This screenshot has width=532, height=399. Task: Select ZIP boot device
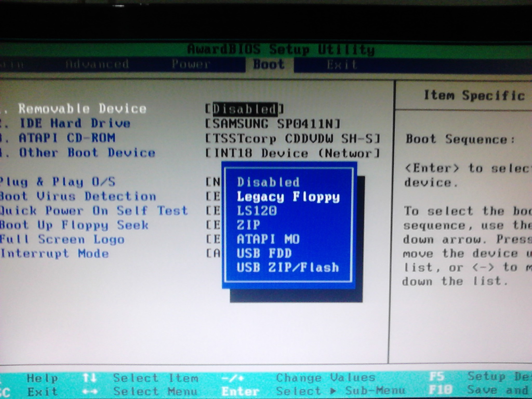(x=247, y=225)
